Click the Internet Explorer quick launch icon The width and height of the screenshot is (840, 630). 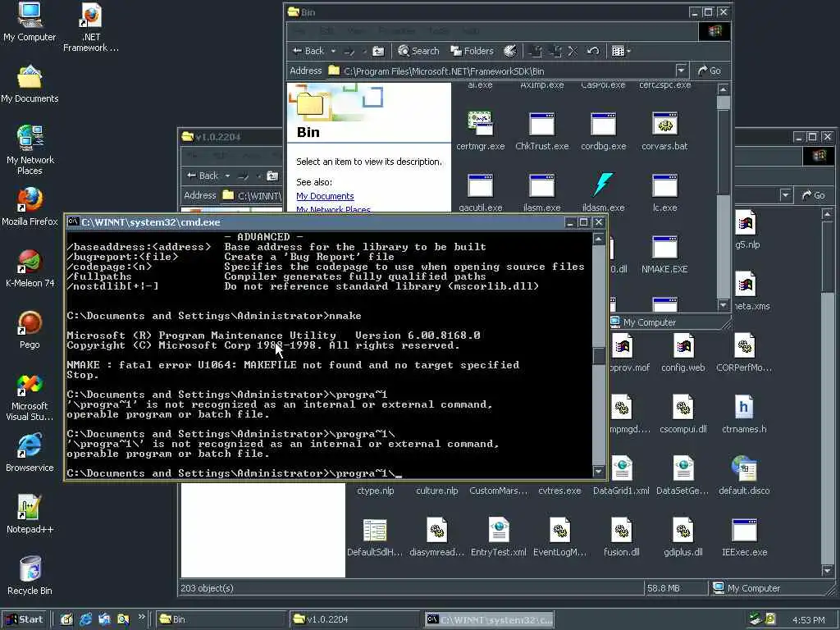tap(85, 619)
